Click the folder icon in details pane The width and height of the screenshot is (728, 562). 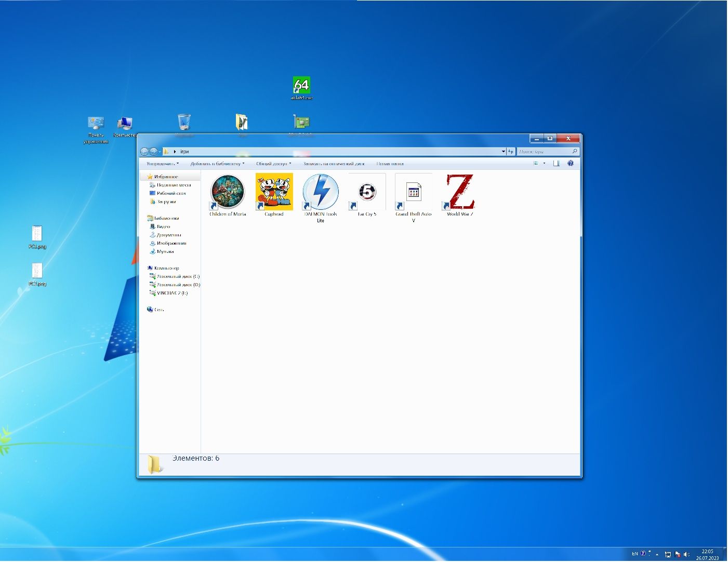point(154,464)
